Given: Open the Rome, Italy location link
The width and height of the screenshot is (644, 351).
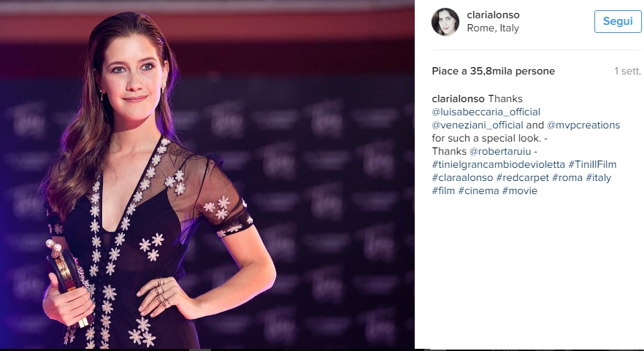Looking at the screenshot, I should point(493,28).
